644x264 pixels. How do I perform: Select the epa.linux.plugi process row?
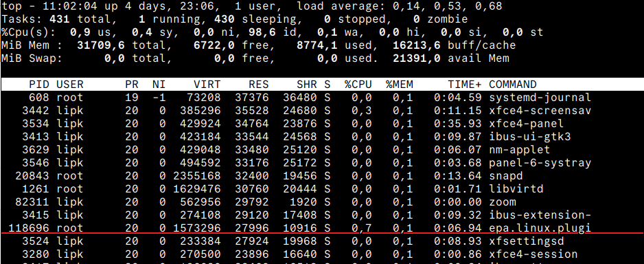click(x=322, y=228)
